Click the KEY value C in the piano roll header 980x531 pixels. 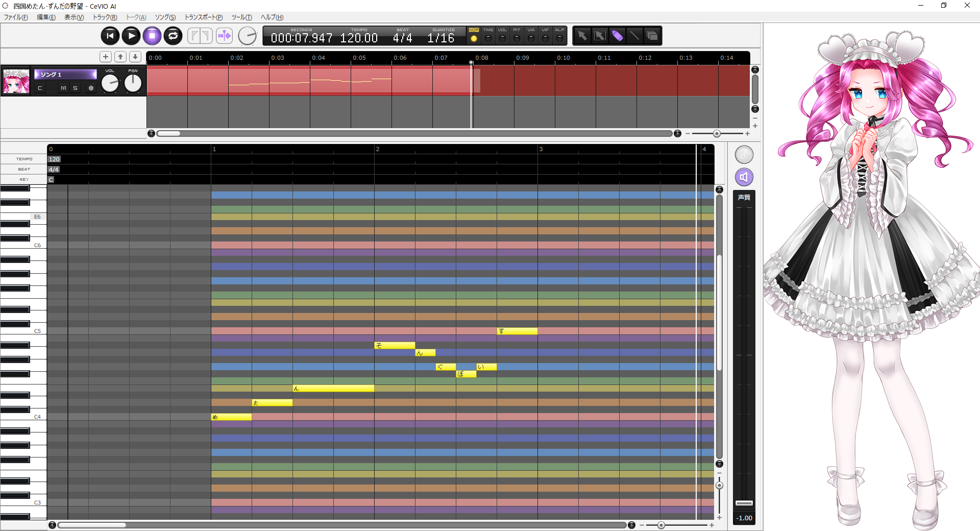pyautogui.click(x=51, y=180)
